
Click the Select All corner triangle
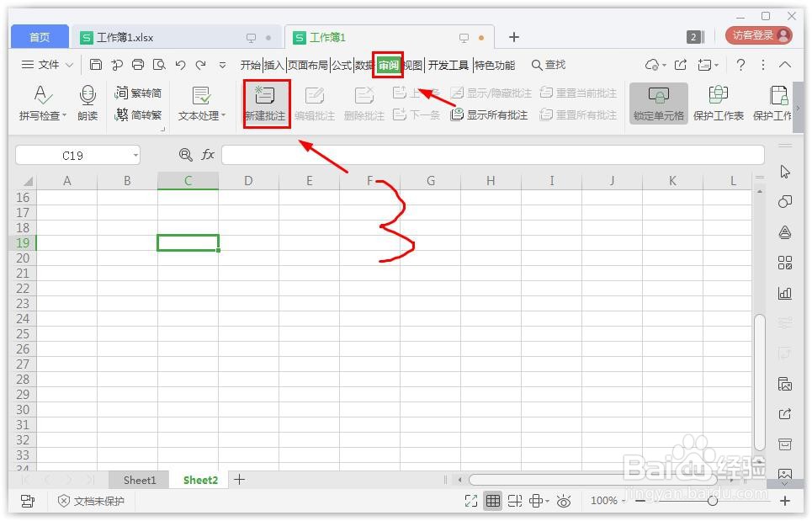tap(28, 181)
